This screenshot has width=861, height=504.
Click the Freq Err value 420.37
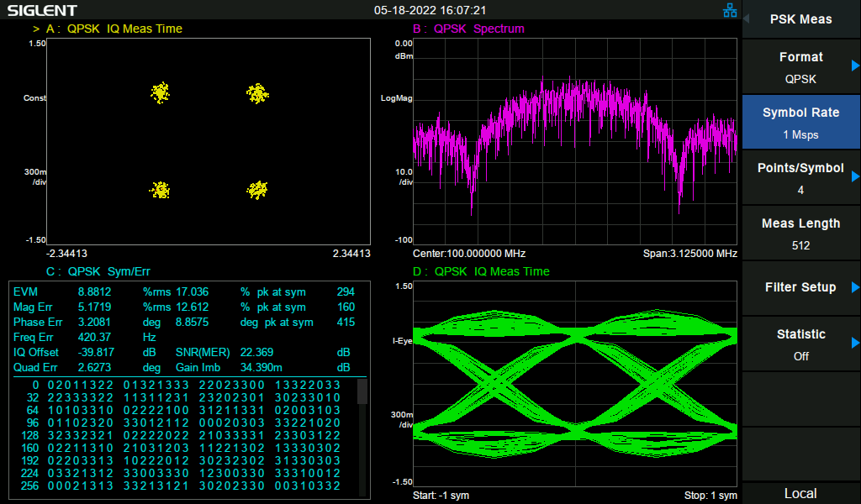(94, 338)
